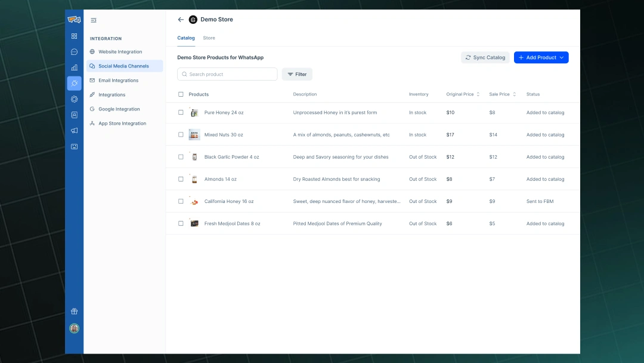Select the Pure Honey 24 oz checkbox

(181, 112)
